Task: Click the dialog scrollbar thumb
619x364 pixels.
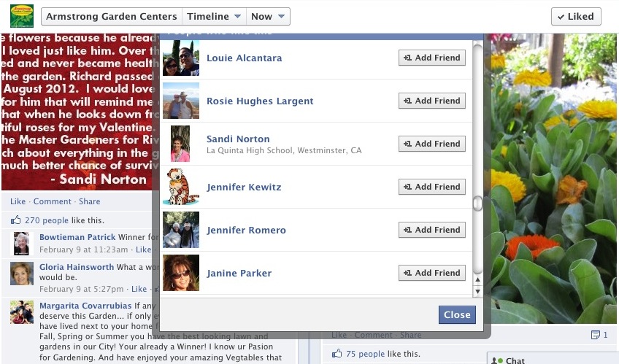Action: (x=477, y=203)
